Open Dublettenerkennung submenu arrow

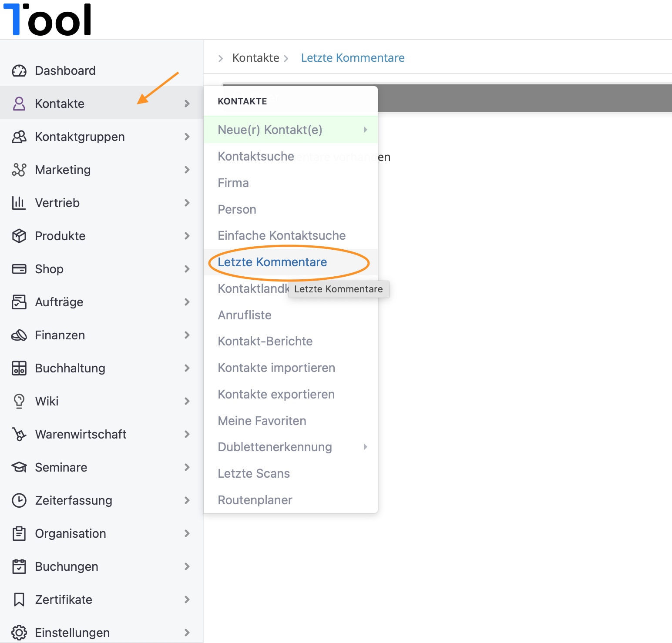point(365,447)
